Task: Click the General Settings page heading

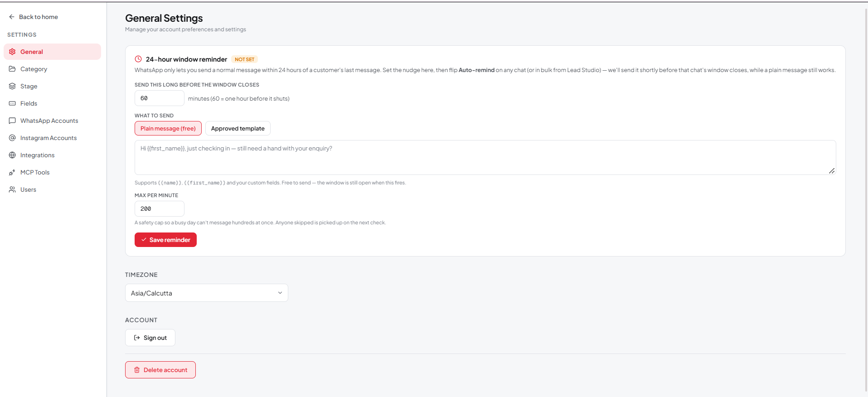Action: [164, 18]
